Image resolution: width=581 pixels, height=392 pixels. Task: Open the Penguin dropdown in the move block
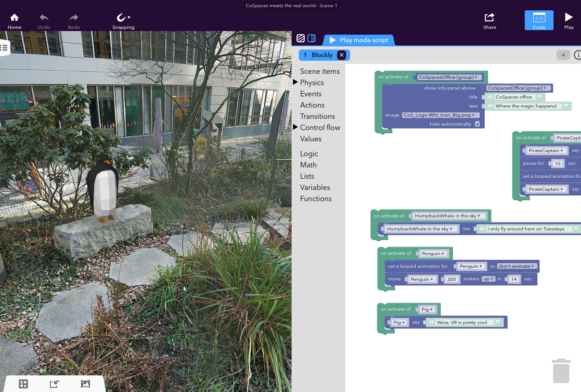click(x=422, y=279)
